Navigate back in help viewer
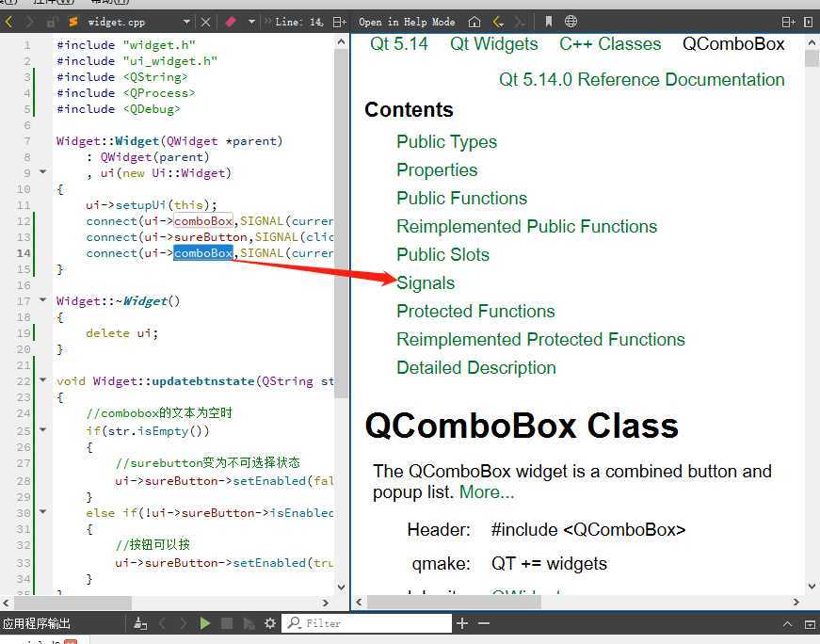The height and width of the screenshot is (644, 820). pos(498,22)
